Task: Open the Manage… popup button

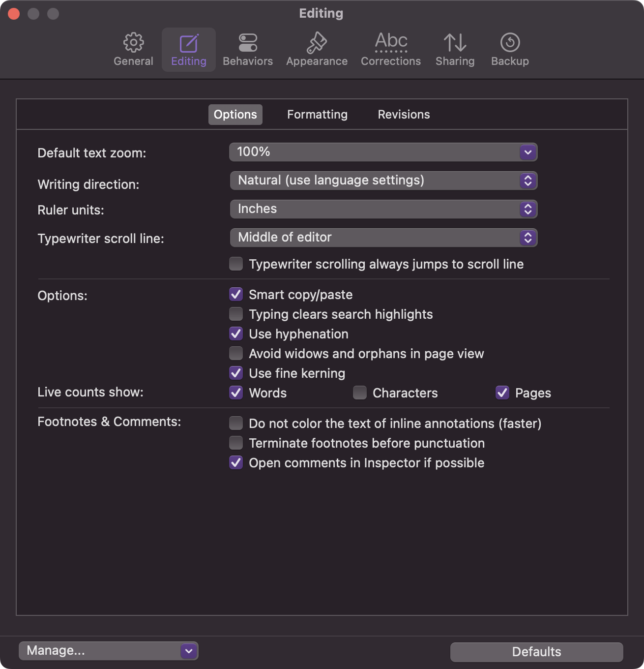Action: click(x=108, y=651)
